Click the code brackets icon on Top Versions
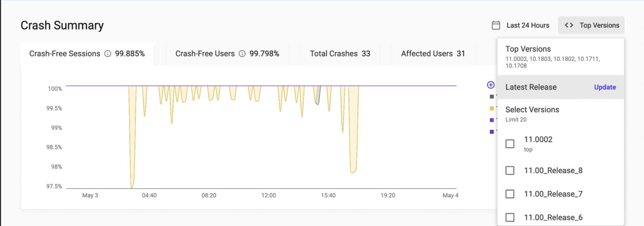The image size is (644, 226). 569,25
